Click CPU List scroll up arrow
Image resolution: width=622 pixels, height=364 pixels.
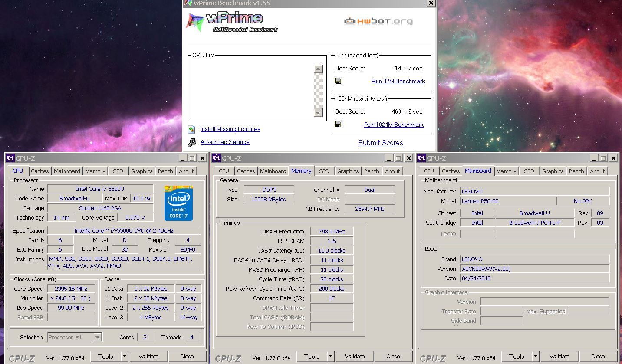318,69
